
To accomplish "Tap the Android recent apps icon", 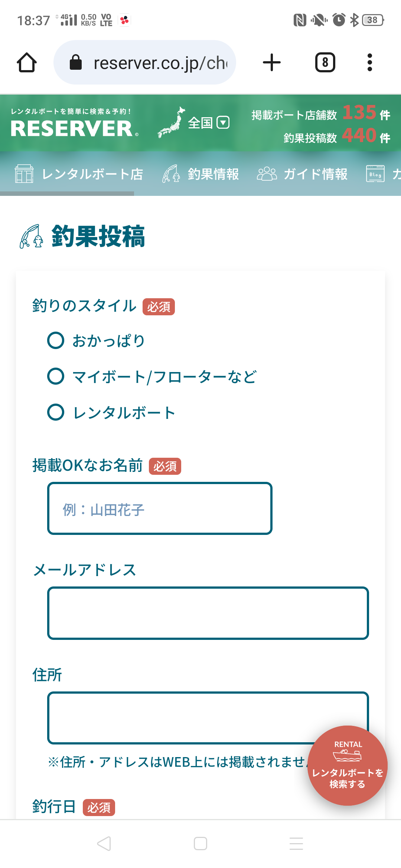I will click(296, 844).
